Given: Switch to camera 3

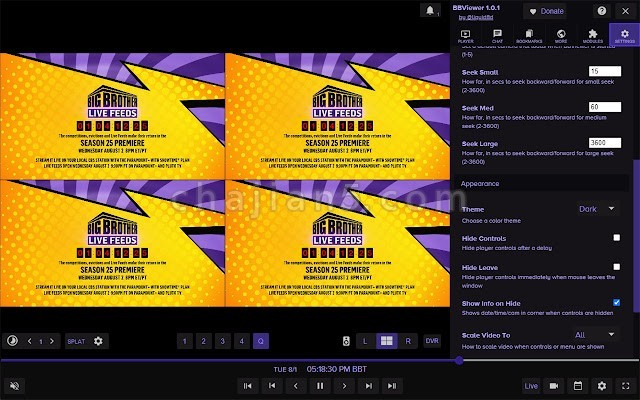Looking at the screenshot, I should tap(222, 341).
